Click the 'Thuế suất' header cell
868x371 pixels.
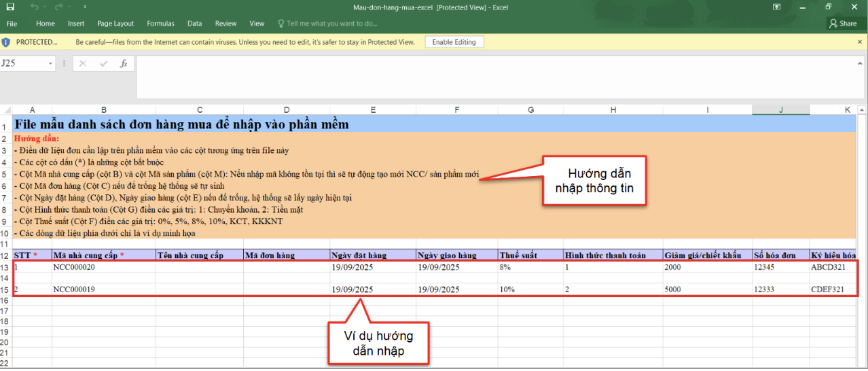[x=530, y=255]
